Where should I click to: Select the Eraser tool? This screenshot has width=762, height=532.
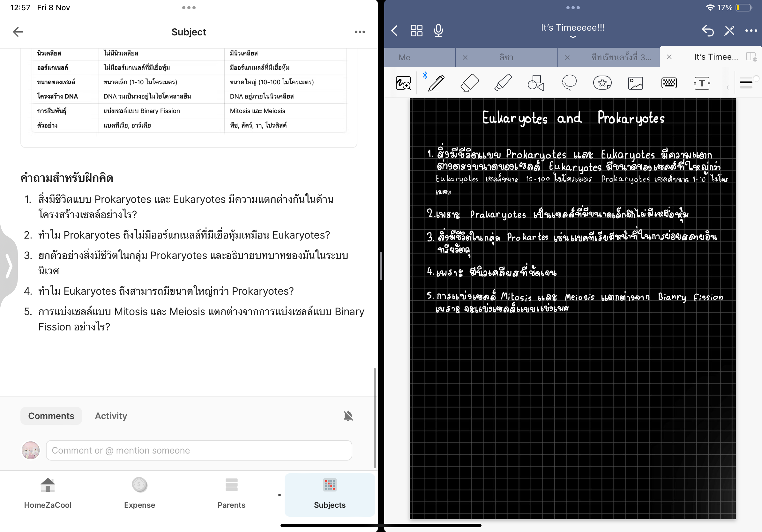coord(469,83)
